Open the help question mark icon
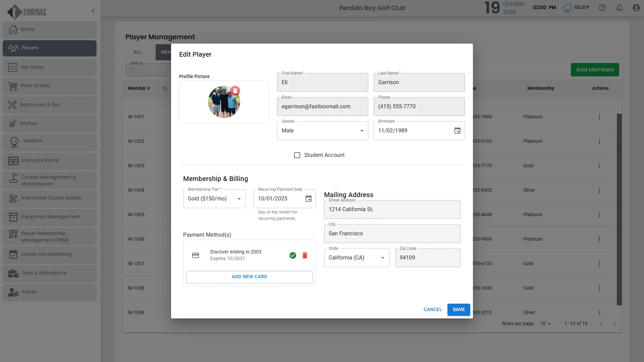Viewport: 644px width, 362px height. [x=602, y=8]
